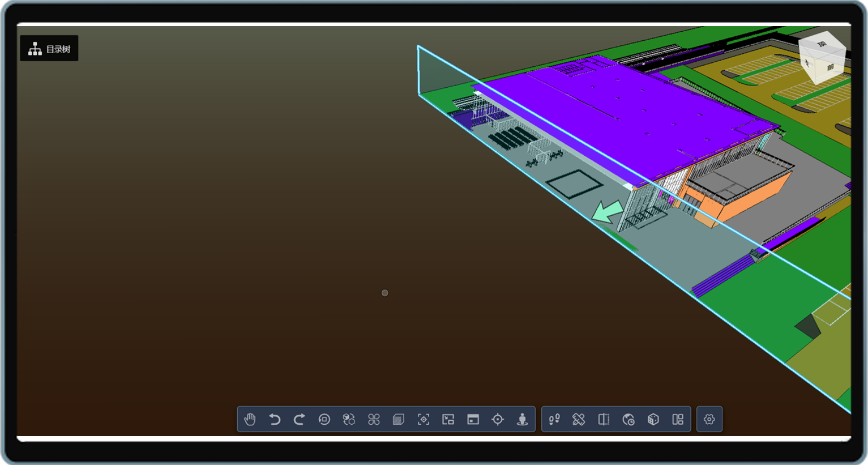
Task: Click the globe with clock icon
Action: click(x=628, y=419)
